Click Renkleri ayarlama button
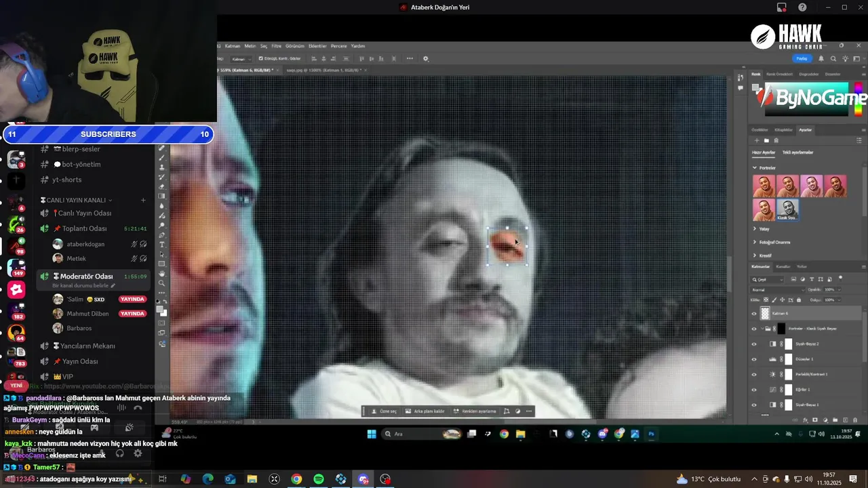 coord(475,411)
